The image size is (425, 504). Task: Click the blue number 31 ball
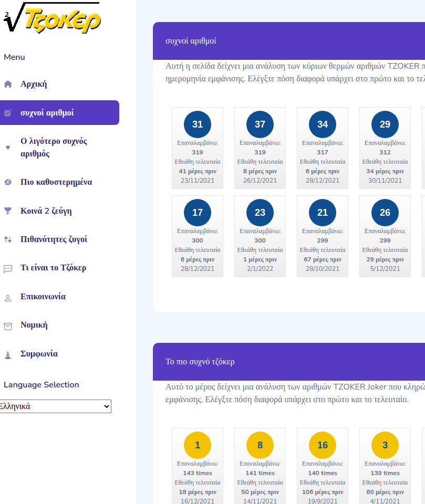point(198,124)
